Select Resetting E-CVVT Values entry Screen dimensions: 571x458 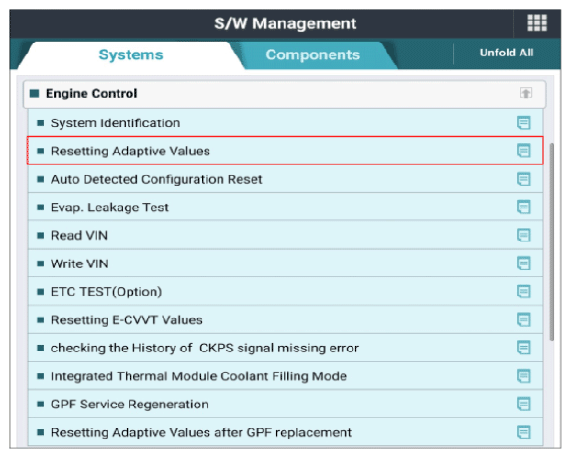tap(285, 320)
